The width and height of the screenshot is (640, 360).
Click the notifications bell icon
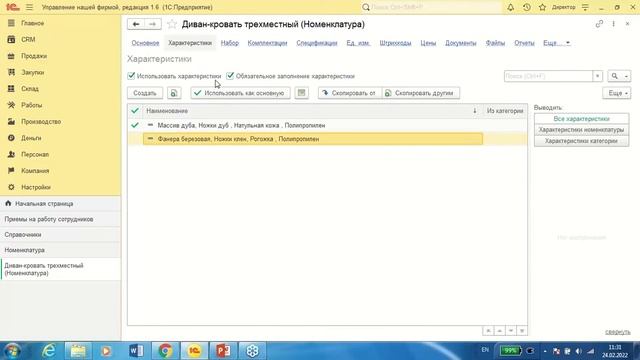(x=511, y=7)
